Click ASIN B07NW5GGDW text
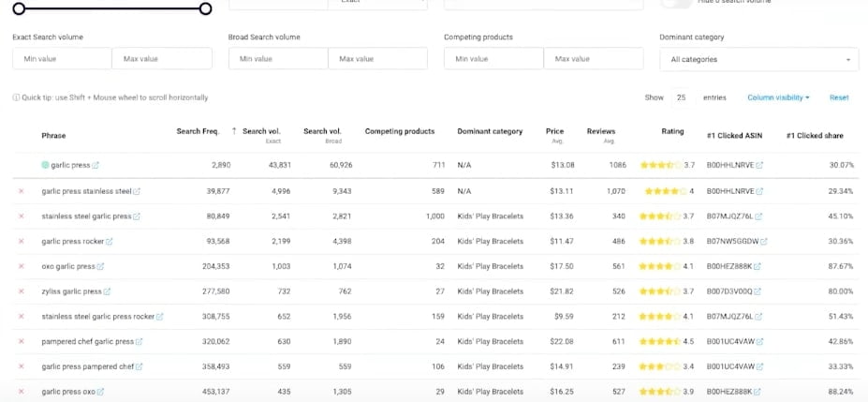The width and height of the screenshot is (868, 402). [733, 242]
